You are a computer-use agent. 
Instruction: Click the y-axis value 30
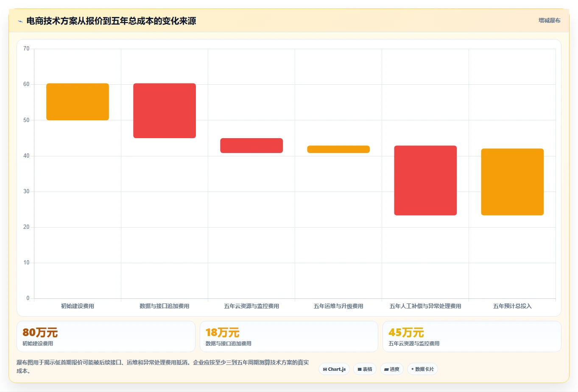pyautogui.click(x=26, y=191)
